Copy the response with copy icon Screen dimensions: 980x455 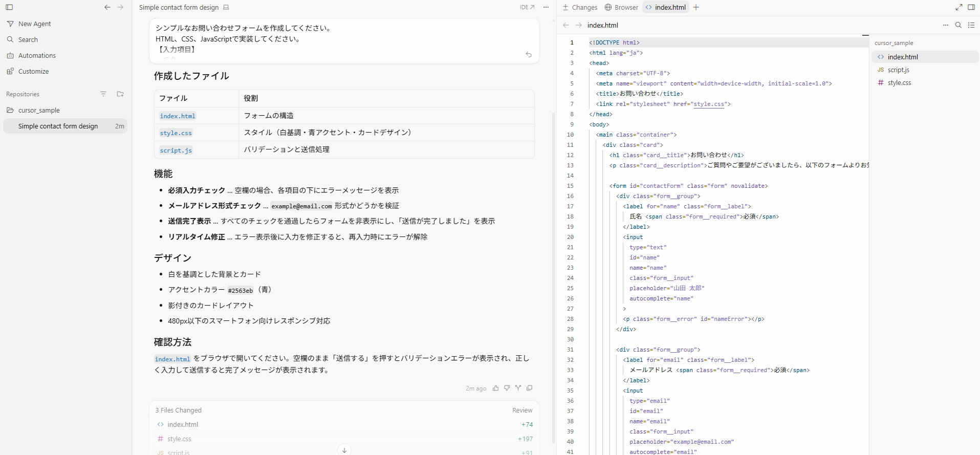(x=530, y=388)
